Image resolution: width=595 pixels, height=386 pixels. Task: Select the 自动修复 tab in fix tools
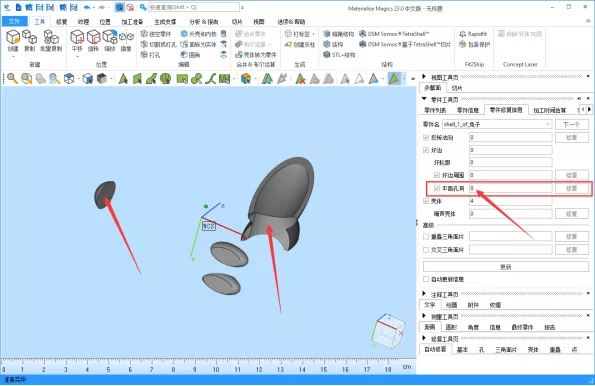pos(435,349)
